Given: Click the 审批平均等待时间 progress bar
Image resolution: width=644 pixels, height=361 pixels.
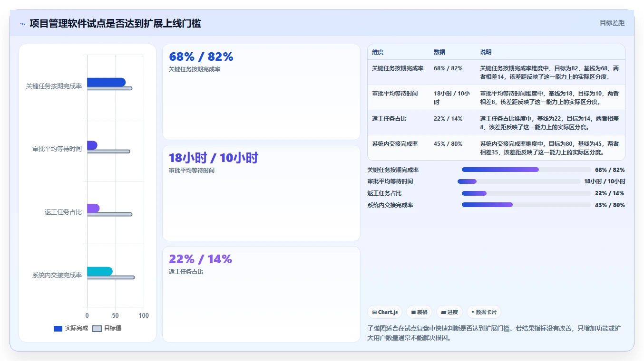Looking at the screenshot, I should click(x=519, y=181).
